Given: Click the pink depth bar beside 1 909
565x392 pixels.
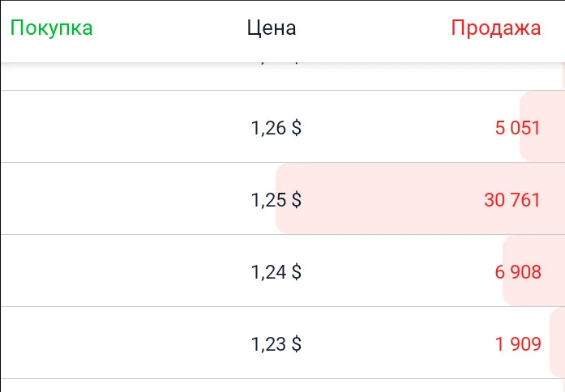Looking at the screenshot, I should pos(558,343).
